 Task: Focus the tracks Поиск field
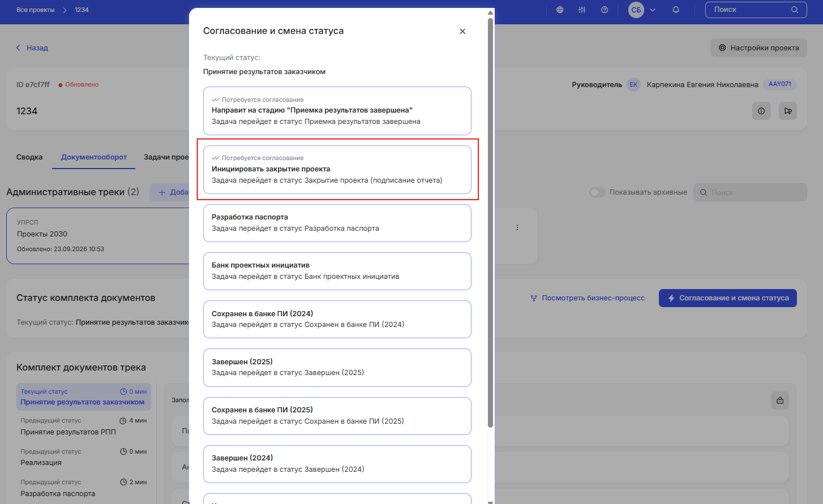click(751, 192)
